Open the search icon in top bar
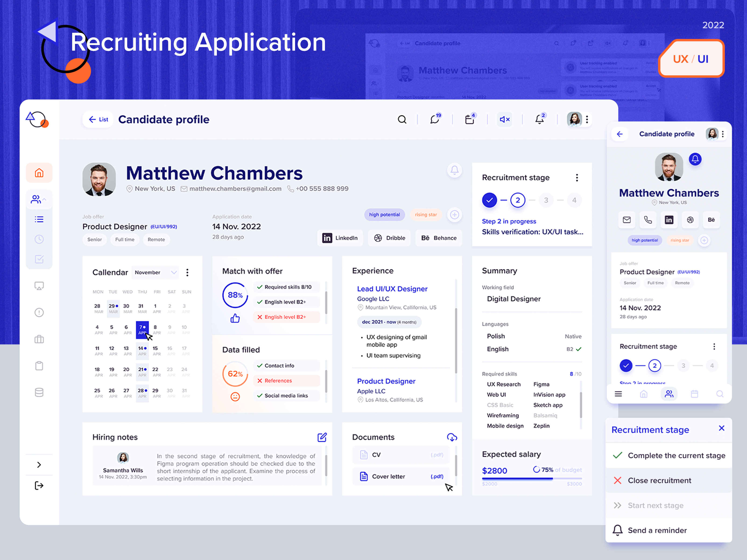The height and width of the screenshot is (560, 747). (x=402, y=119)
